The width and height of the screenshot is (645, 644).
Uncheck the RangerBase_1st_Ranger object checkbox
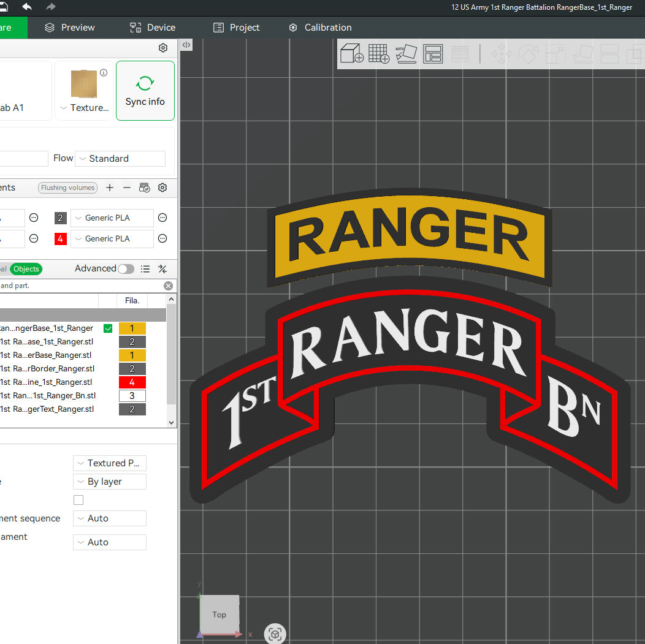click(107, 328)
